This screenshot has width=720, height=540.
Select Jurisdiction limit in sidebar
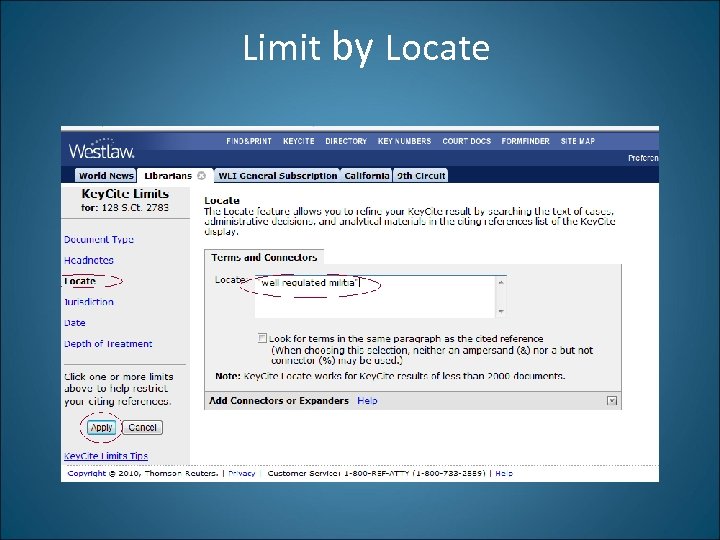(89, 302)
